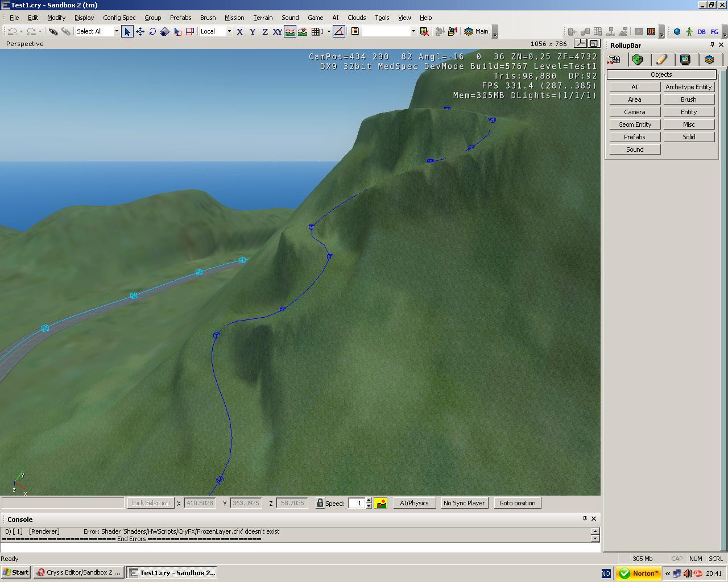Toggle Z axis constraint
Image resolution: width=728 pixels, height=582 pixels.
click(264, 31)
